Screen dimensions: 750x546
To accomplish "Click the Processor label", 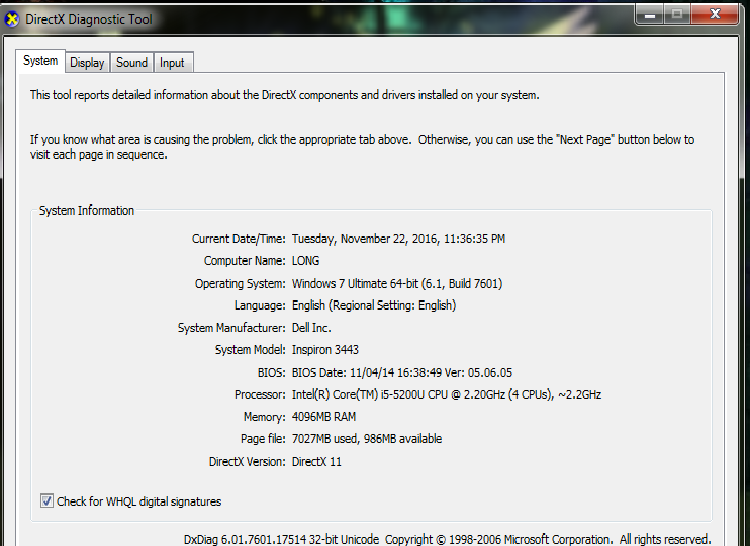I will pyautogui.click(x=260, y=394).
